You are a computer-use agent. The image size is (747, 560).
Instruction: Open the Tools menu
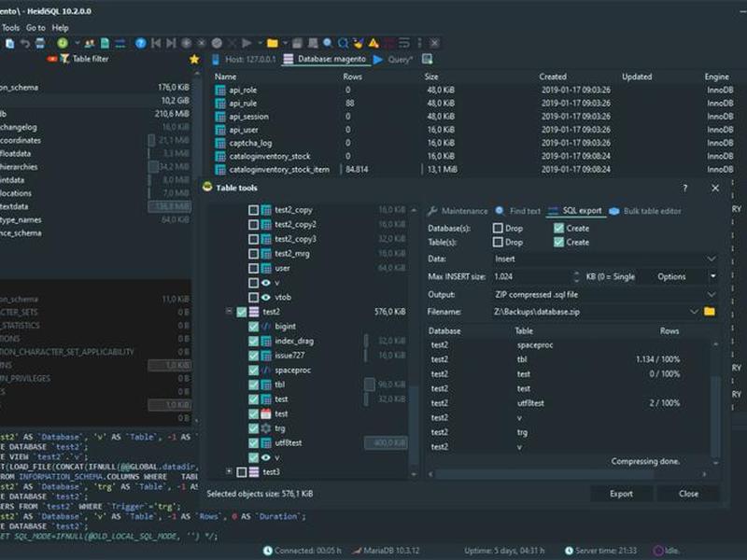(10, 28)
